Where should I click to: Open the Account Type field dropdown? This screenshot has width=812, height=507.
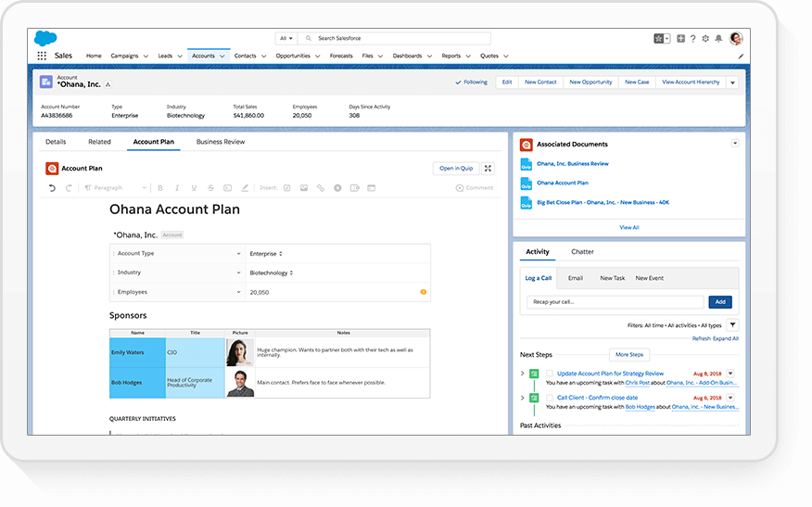coord(238,254)
